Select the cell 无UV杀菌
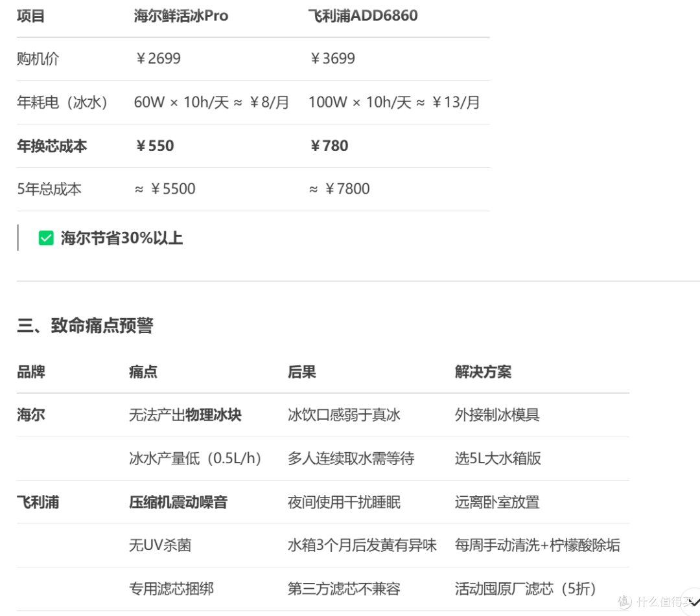 [x=160, y=545]
